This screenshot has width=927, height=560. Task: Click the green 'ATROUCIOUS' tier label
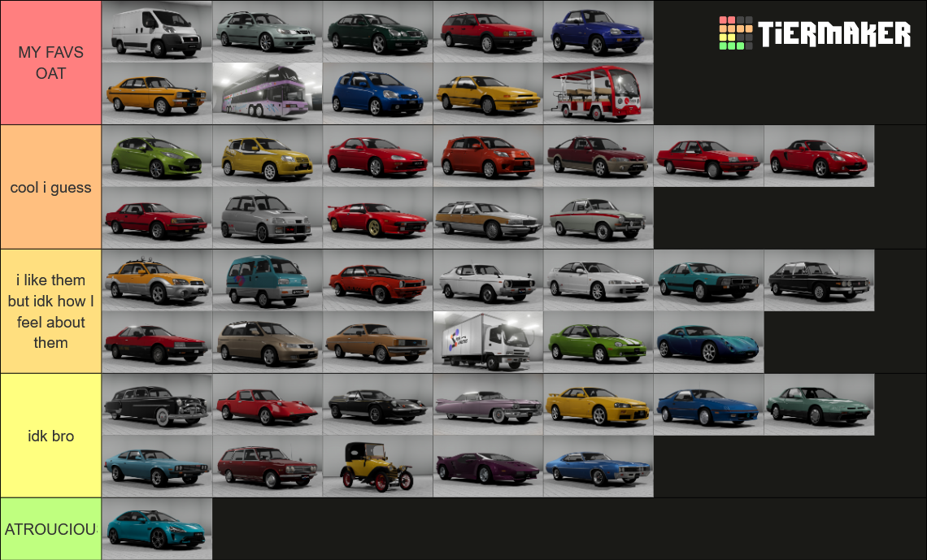[x=51, y=528]
